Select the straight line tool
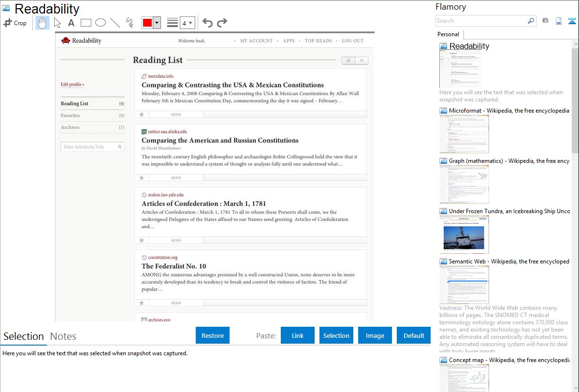The image size is (579, 392). click(x=115, y=23)
